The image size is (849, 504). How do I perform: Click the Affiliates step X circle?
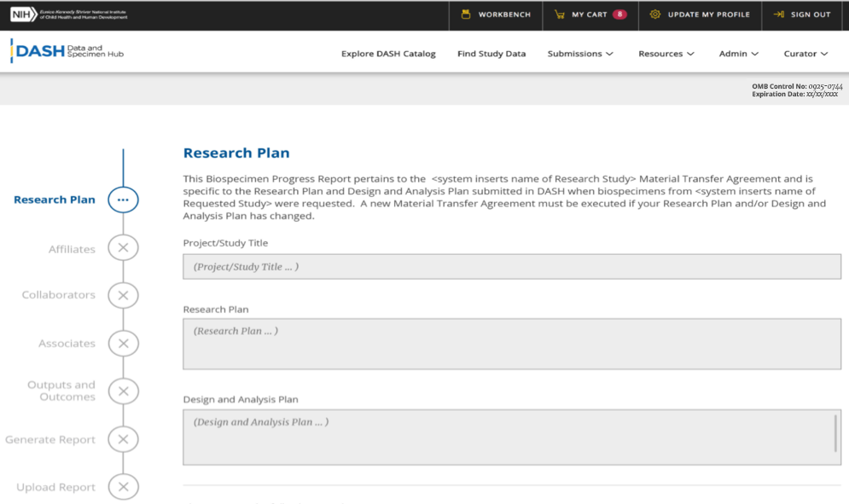(x=123, y=248)
